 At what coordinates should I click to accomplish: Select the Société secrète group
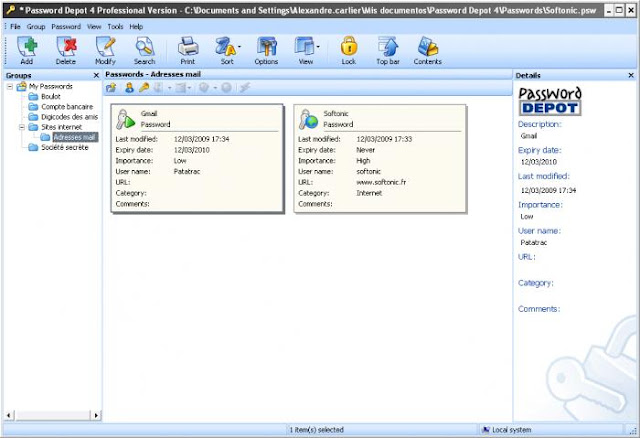64,148
